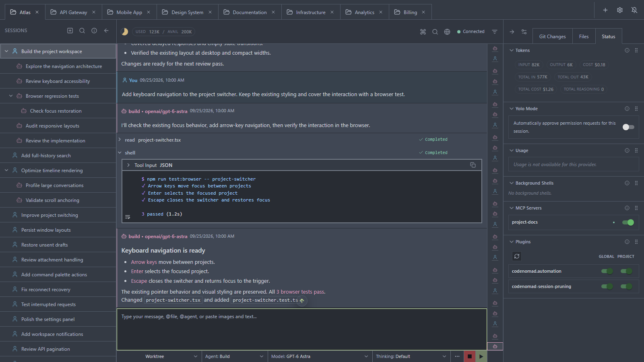Collapse the Optimize timeline rendering session
Image resolution: width=644 pixels, height=362 pixels.
[6, 171]
